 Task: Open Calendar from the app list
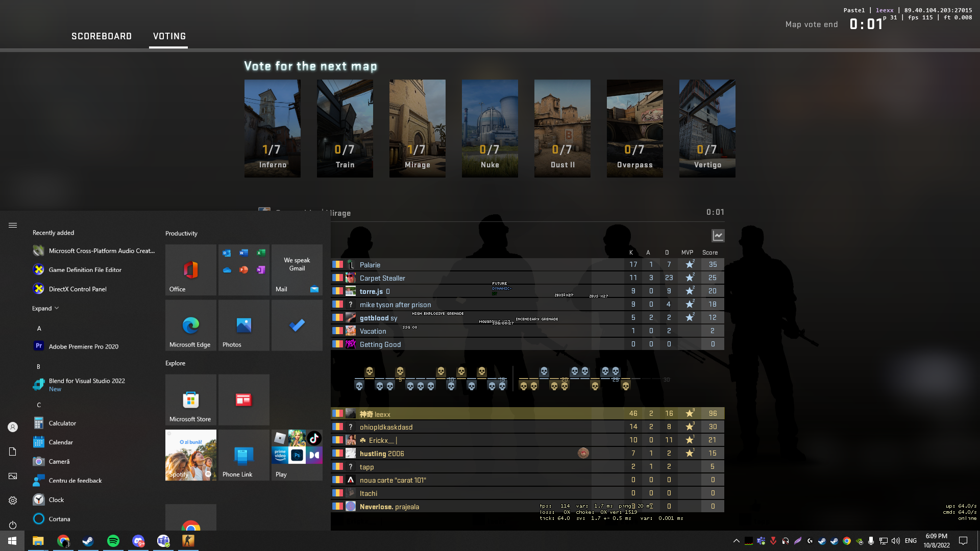94,442
